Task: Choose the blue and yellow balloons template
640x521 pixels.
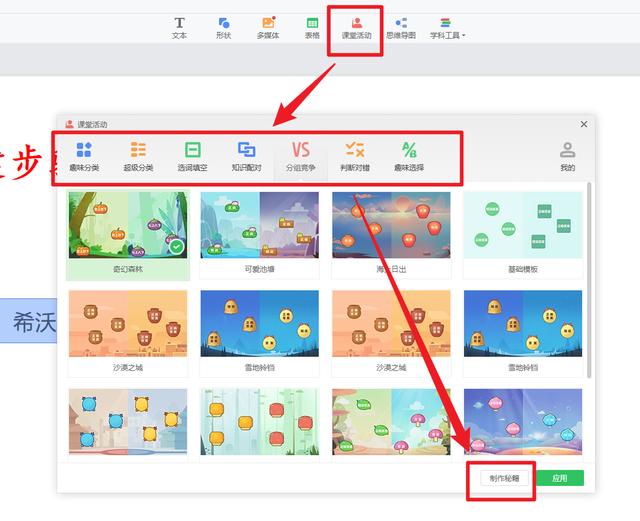Action: 128,422
